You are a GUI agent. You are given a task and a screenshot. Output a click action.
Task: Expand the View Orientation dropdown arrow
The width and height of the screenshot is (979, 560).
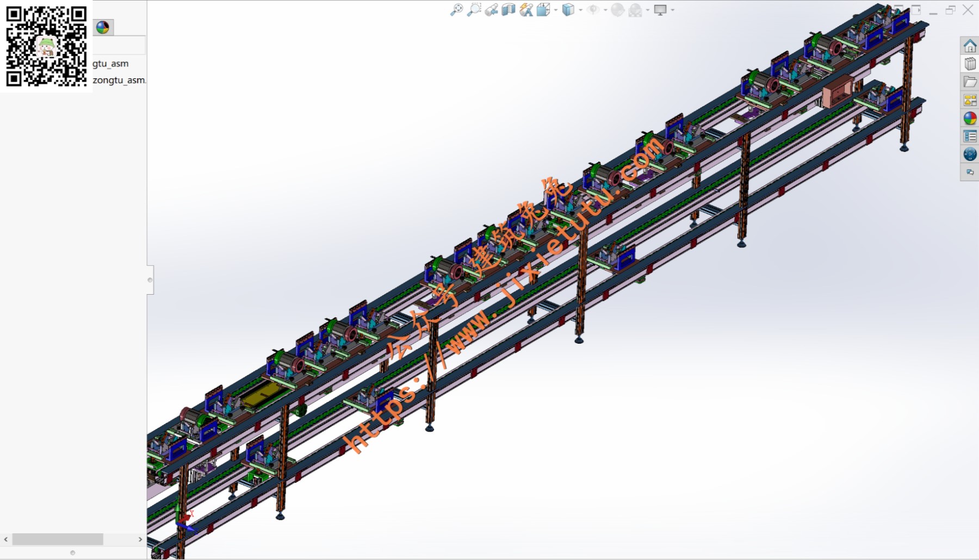click(556, 10)
